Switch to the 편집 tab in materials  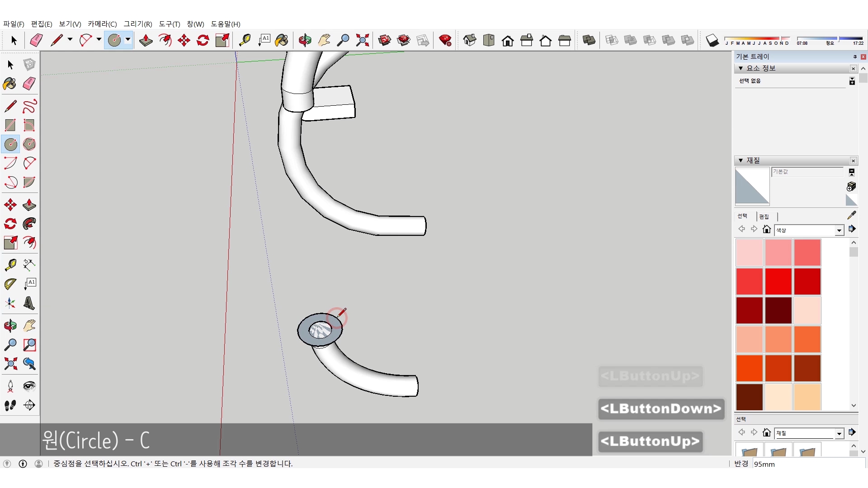pyautogui.click(x=764, y=216)
